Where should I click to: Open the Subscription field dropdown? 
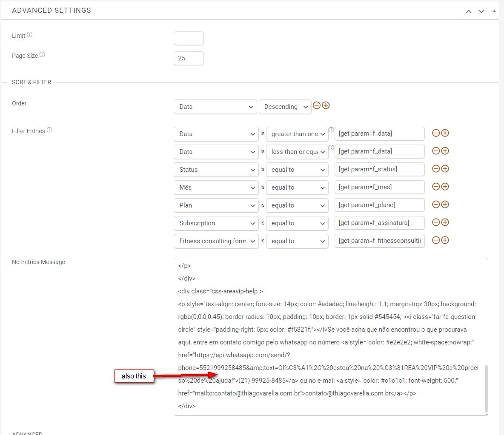[215, 223]
